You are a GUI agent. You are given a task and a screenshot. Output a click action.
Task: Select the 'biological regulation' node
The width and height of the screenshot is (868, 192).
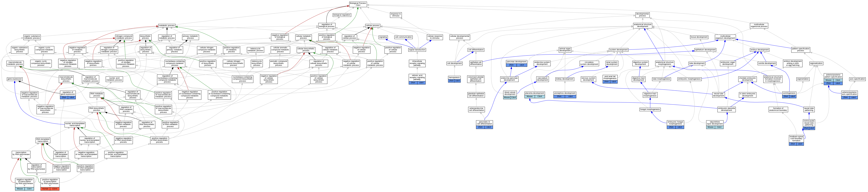pos(342,15)
